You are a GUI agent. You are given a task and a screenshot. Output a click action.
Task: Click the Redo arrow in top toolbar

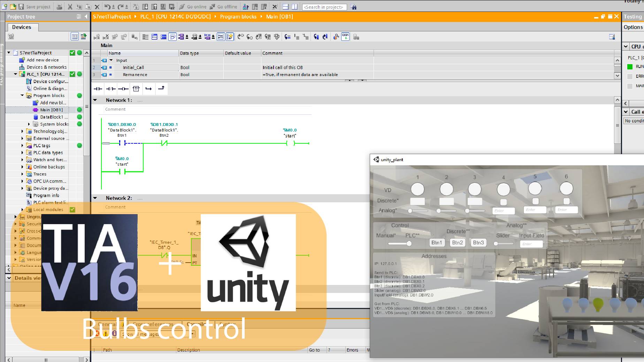[x=121, y=7]
